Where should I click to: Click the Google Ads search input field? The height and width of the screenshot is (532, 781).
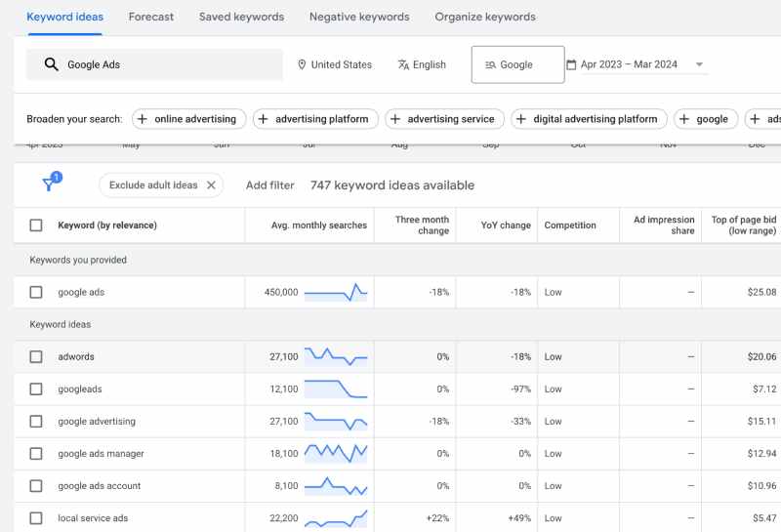(154, 64)
